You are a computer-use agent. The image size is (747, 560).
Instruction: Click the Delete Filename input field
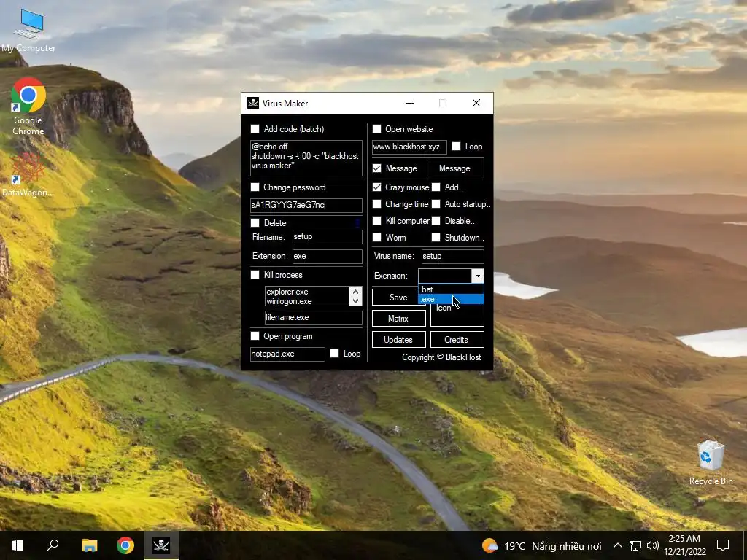click(327, 237)
